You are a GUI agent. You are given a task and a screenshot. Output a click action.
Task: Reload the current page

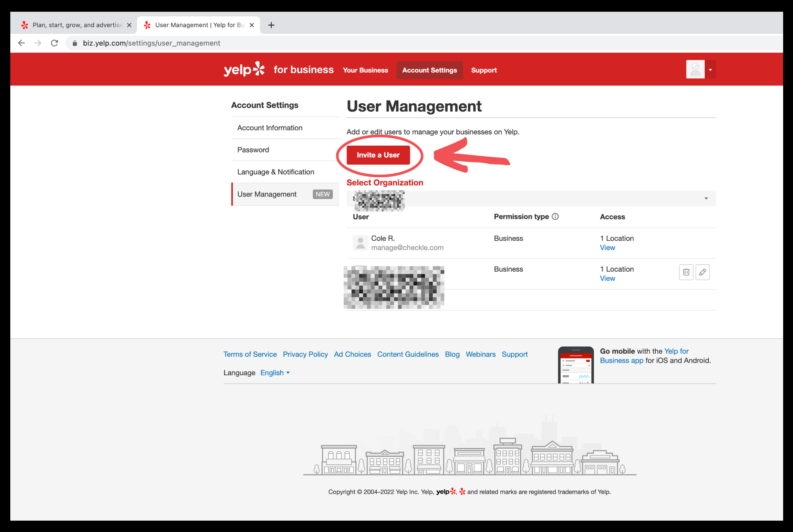point(54,43)
